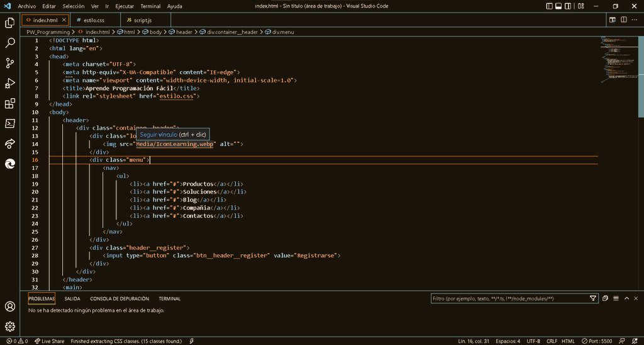The height and width of the screenshot is (345, 644).
Task: Close the index.html tab
Action: click(64, 20)
